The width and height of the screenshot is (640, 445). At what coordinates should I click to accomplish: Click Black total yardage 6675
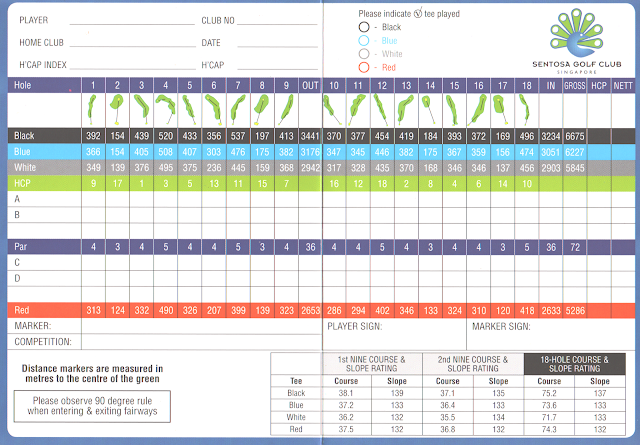pos(575,136)
